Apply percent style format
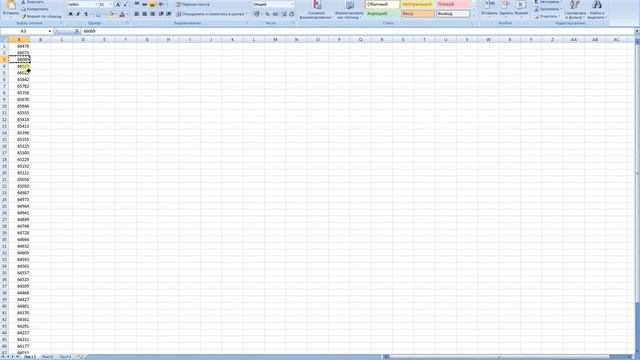 (267, 14)
